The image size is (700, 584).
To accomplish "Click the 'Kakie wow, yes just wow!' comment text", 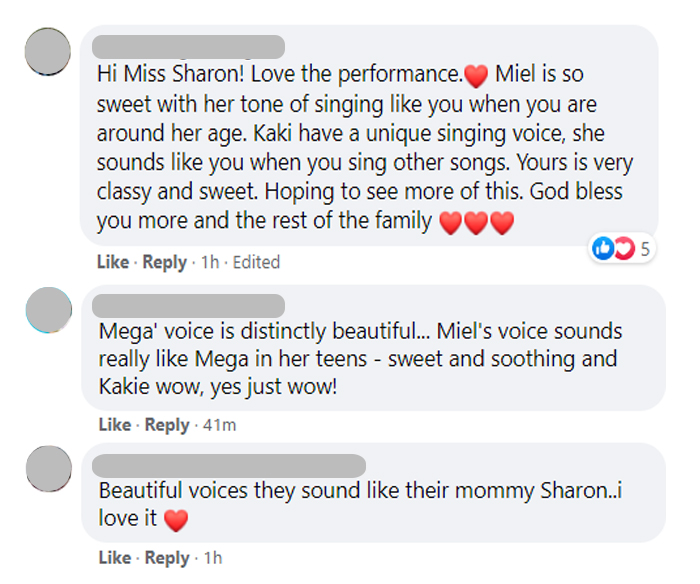I will (x=217, y=387).
